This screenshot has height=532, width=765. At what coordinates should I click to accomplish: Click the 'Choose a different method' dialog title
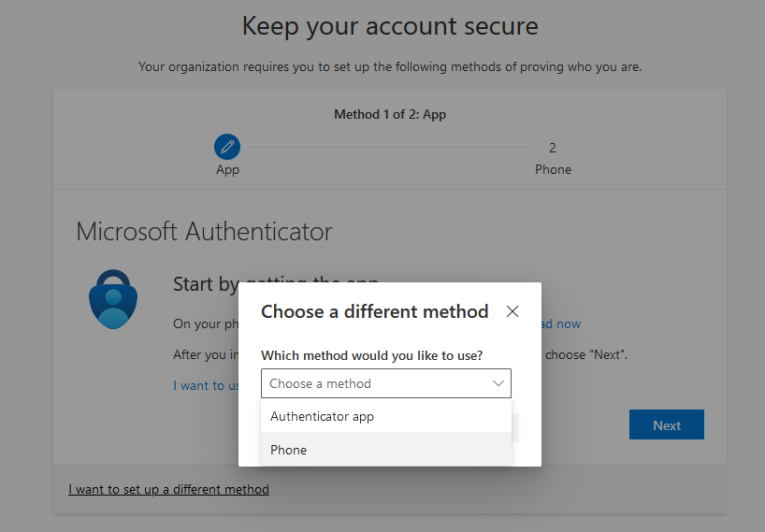[x=375, y=311]
